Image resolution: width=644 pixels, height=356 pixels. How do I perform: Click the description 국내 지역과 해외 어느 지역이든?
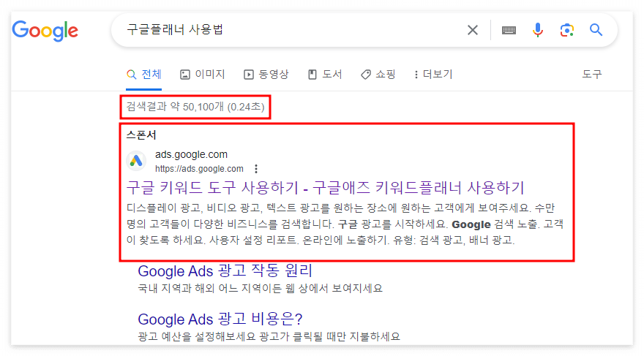coord(260,288)
